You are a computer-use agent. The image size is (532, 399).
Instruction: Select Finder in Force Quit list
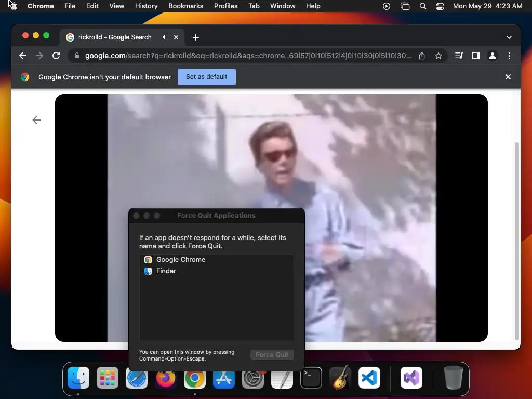[217, 271]
